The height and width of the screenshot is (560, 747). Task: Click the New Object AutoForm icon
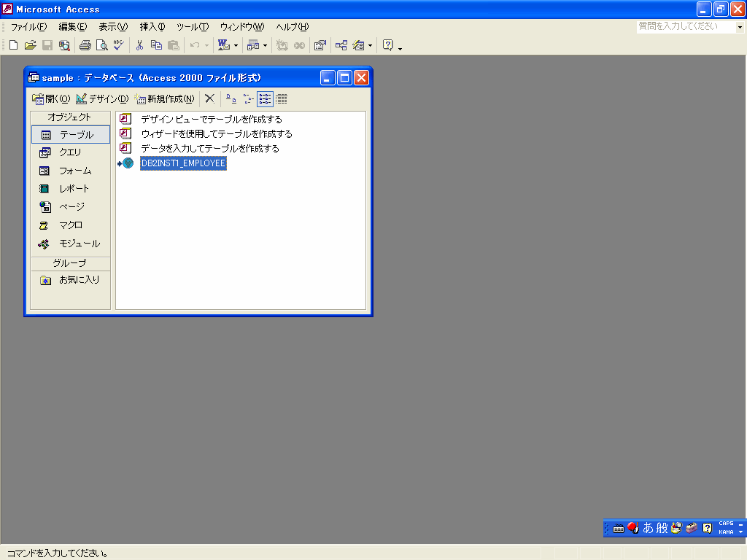click(x=358, y=45)
